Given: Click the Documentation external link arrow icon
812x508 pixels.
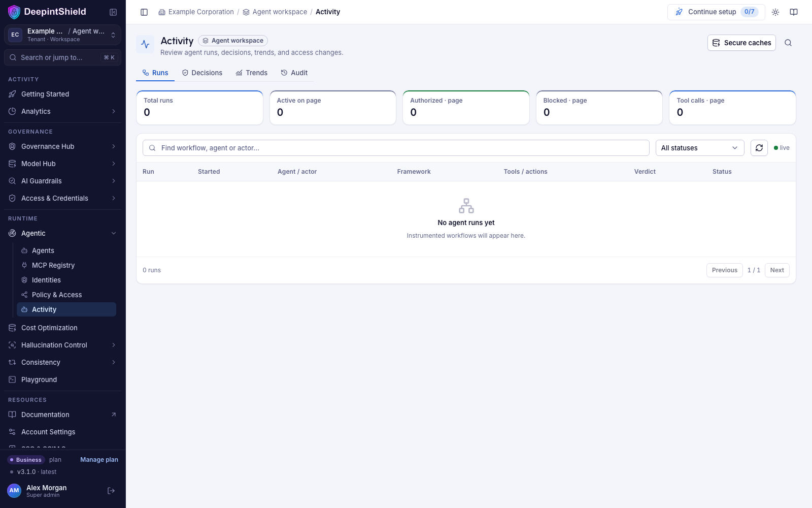Looking at the screenshot, I should [114, 415].
